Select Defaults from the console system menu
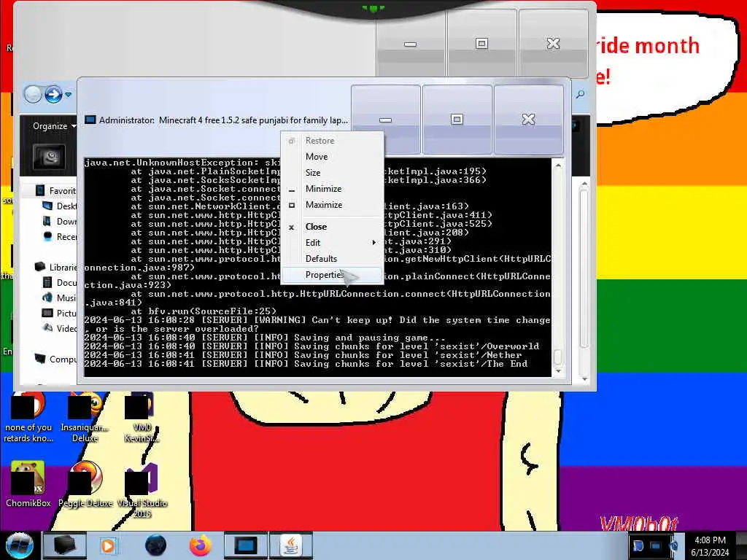Image resolution: width=747 pixels, height=560 pixels. (332, 259)
